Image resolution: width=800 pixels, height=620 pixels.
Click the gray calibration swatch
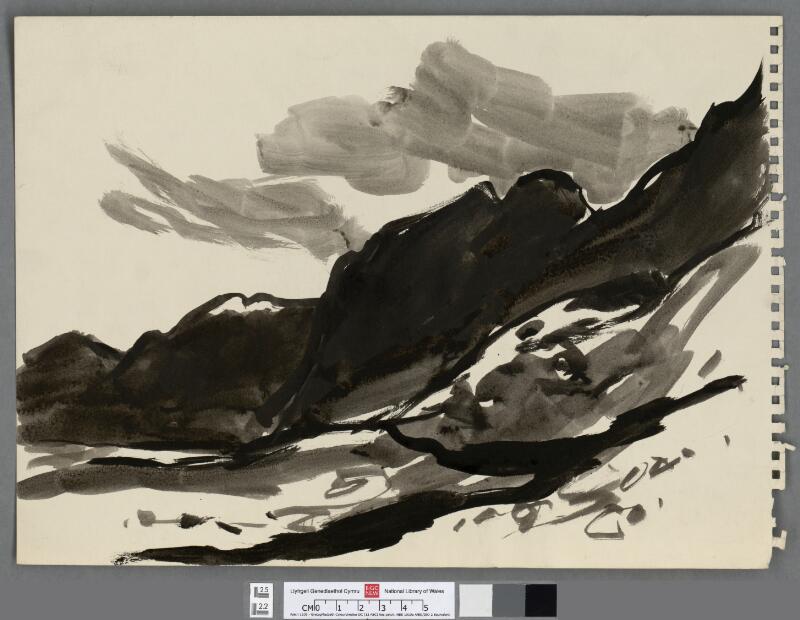click(x=509, y=601)
